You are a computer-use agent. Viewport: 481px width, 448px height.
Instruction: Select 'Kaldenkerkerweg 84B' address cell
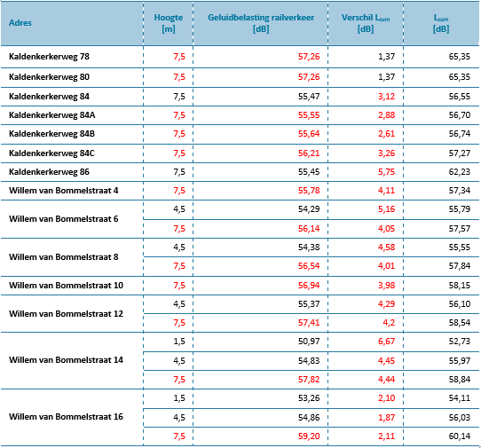click(x=51, y=134)
